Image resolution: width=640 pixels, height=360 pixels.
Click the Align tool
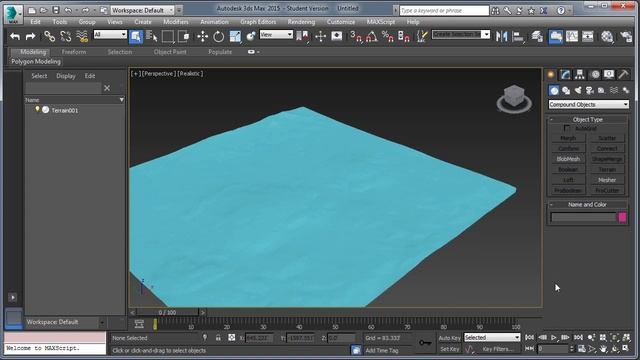coord(518,36)
